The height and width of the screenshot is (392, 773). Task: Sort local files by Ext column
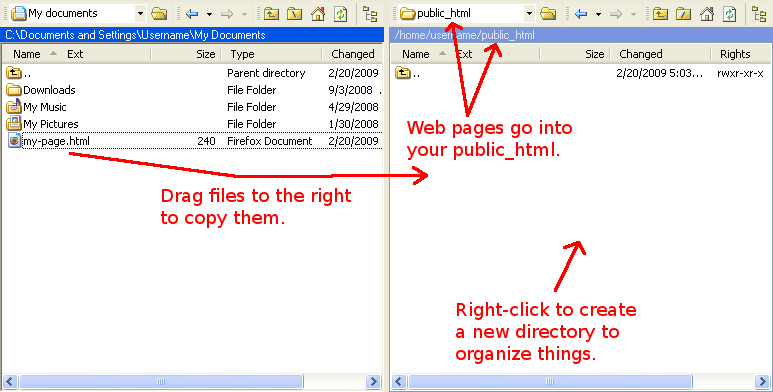pos(75,54)
